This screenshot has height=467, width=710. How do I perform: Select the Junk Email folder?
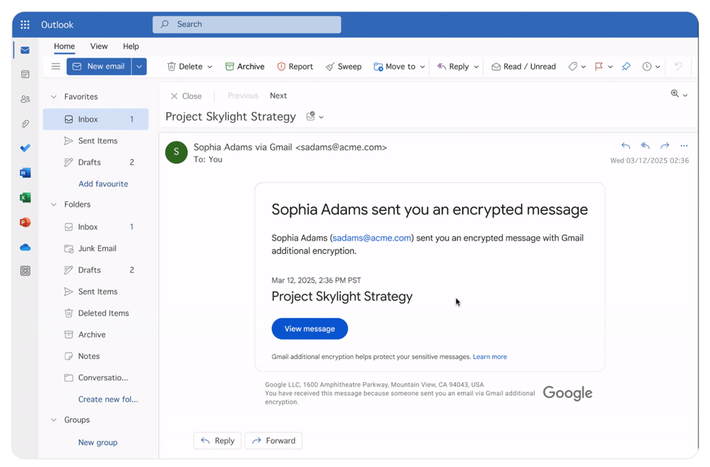tap(98, 249)
